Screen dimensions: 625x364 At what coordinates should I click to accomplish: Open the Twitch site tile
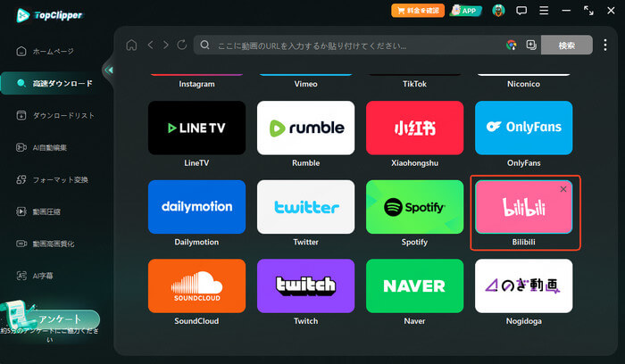[305, 286]
